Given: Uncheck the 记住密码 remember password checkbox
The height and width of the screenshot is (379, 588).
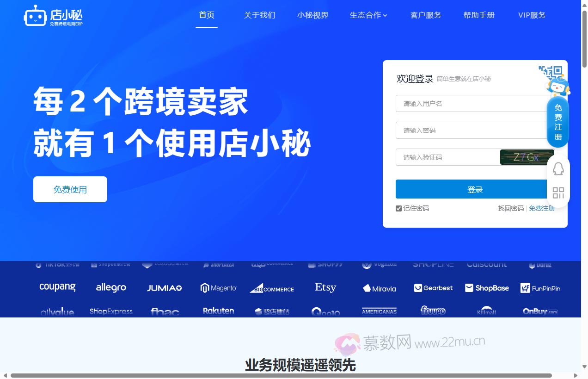Looking at the screenshot, I should point(398,208).
